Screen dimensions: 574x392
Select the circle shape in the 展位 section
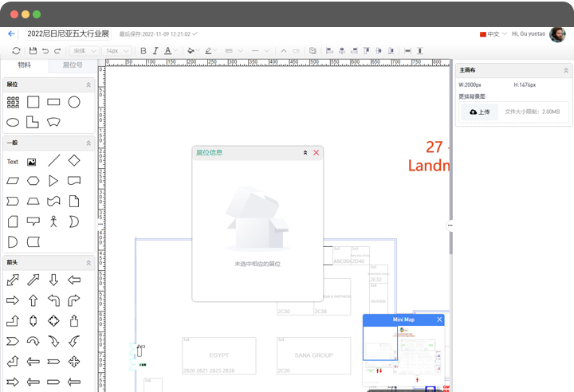[74, 102]
